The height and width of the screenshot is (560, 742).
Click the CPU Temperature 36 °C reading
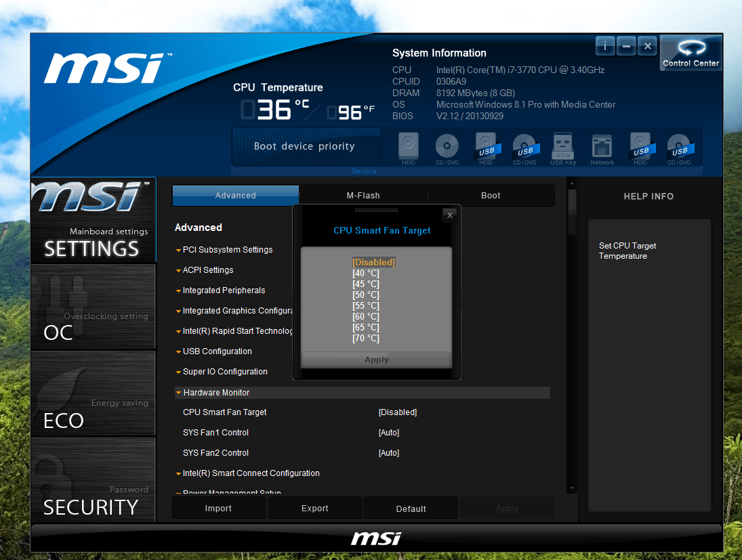275,110
